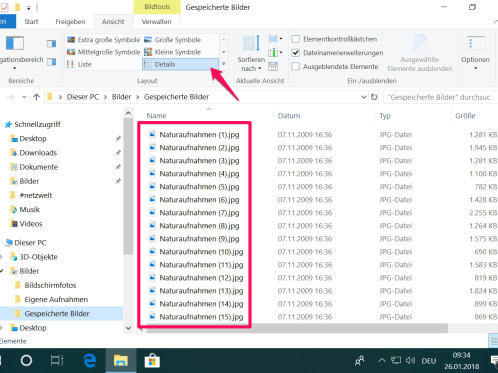Choose the Details layout option
Screen dimensions: 498x373
point(180,64)
